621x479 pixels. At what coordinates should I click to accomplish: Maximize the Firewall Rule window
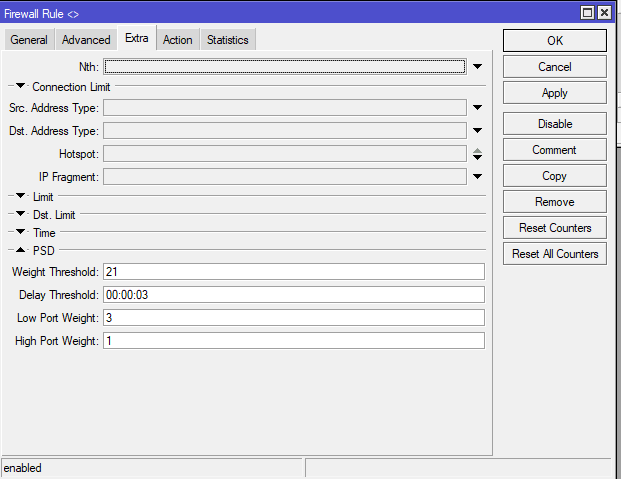(x=587, y=13)
